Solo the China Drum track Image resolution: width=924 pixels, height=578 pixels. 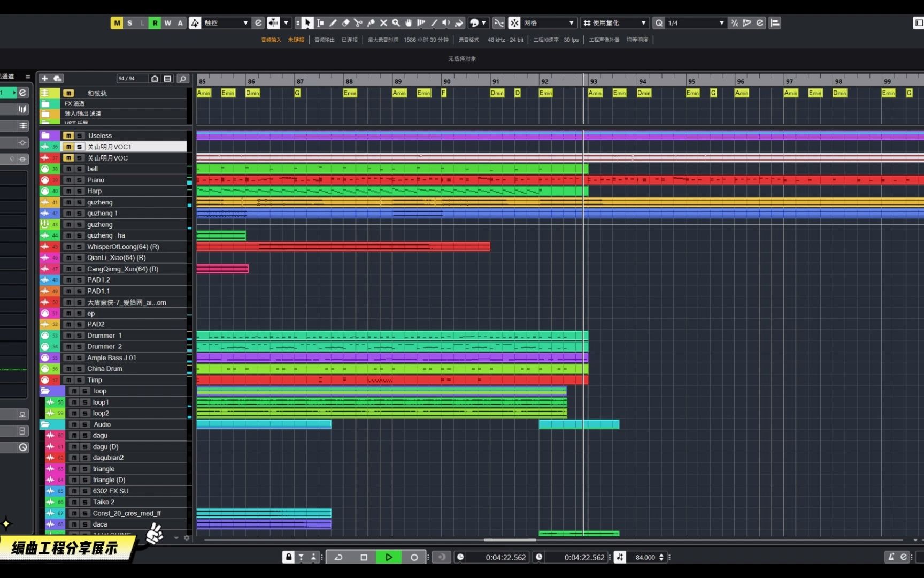pyautogui.click(x=79, y=369)
